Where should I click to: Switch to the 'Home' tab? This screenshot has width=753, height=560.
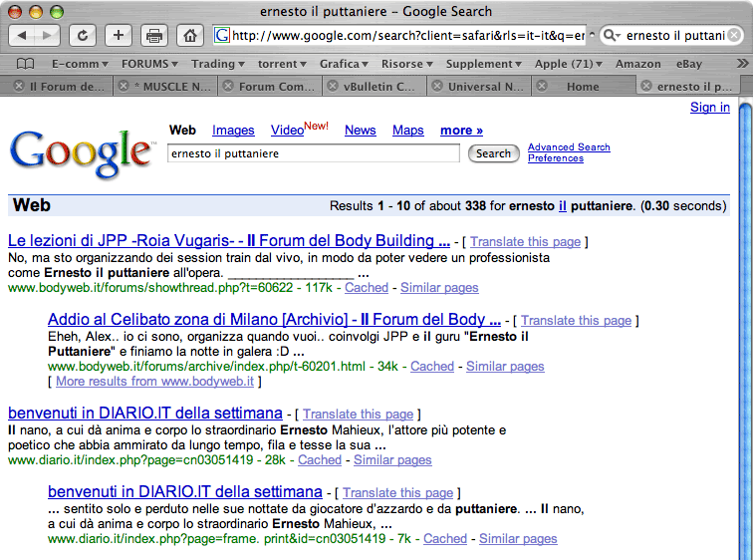point(583,87)
